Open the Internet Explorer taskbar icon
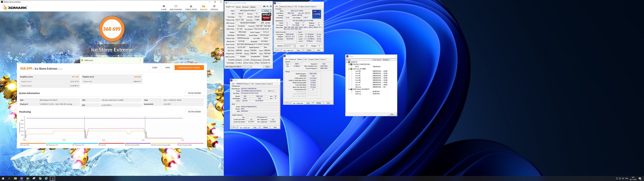Screen dimensions: 644x181 click(46, 178)
